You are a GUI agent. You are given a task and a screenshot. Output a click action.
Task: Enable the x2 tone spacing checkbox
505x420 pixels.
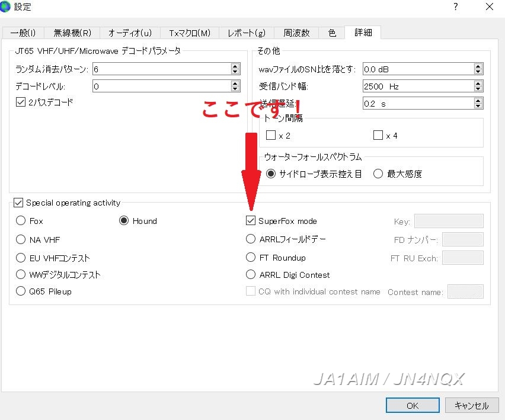[270, 136]
